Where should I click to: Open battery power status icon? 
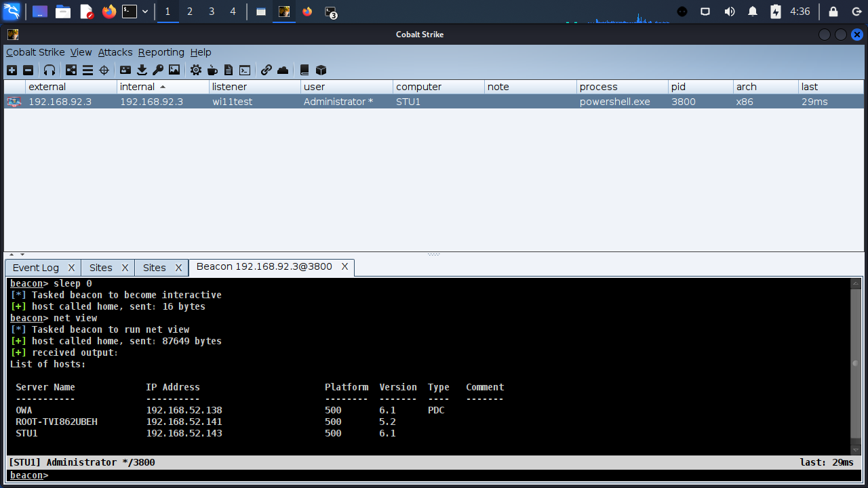[776, 12]
